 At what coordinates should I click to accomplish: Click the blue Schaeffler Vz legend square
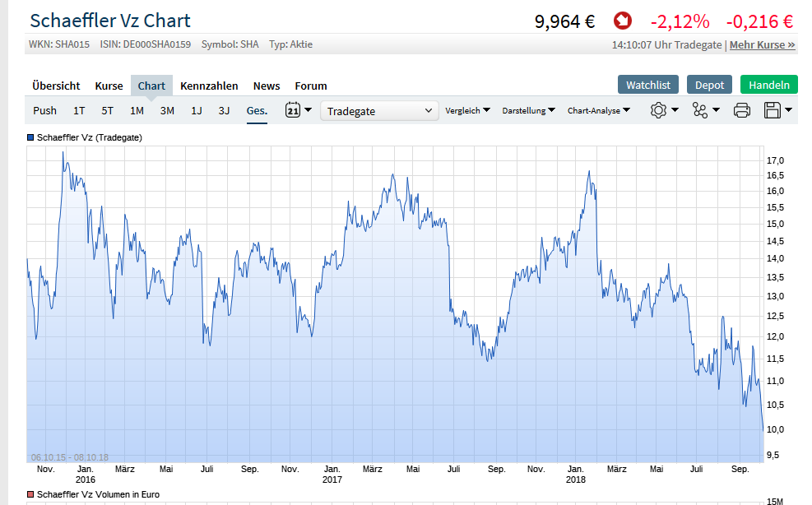pos(30,138)
